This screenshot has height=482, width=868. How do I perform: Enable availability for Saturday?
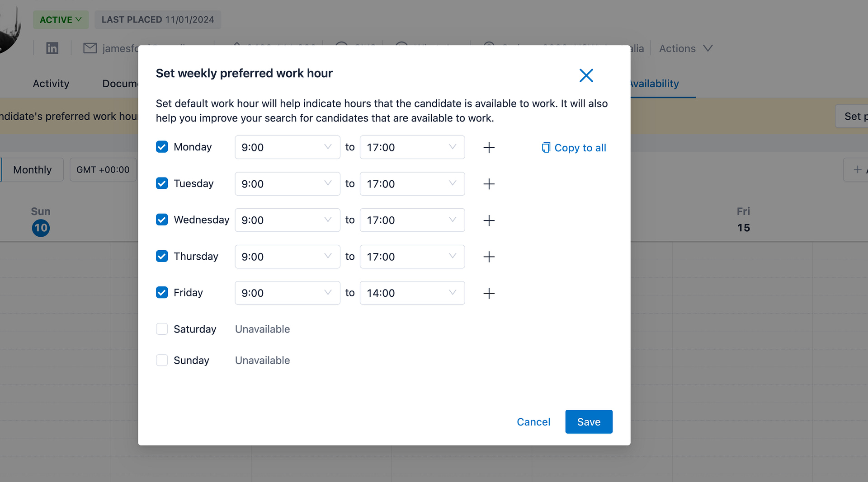pyautogui.click(x=161, y=329)
